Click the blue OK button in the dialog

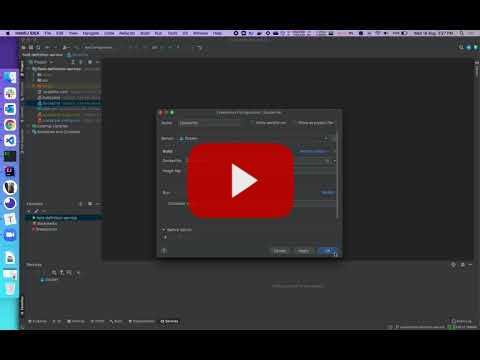pyautogui.click(x=328, y=251)
